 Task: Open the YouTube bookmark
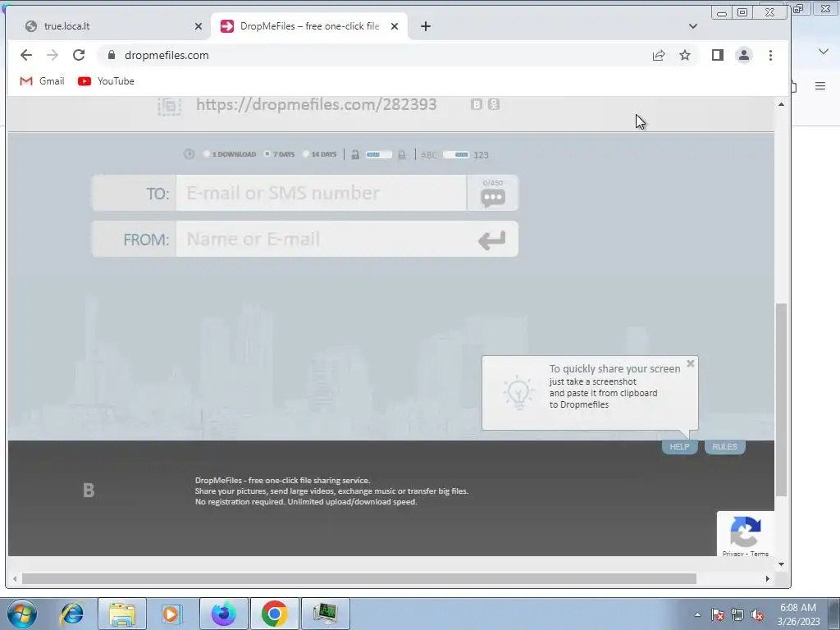pyautogui.click(x=106, y=81)
